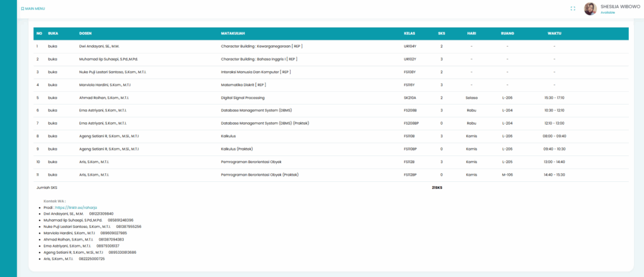The image size is (644, 277).
Task: Open the MAIN MENU link
Action: [x=35, y=9]
